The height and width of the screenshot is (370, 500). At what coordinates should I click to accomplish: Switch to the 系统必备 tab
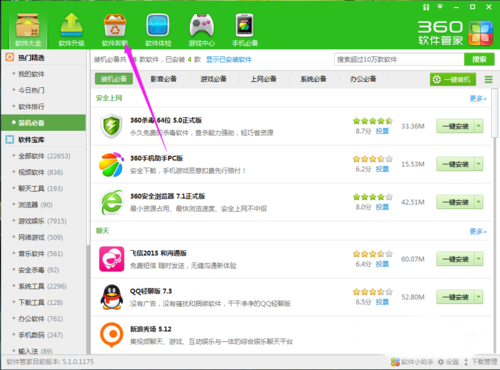click(313, 79)
